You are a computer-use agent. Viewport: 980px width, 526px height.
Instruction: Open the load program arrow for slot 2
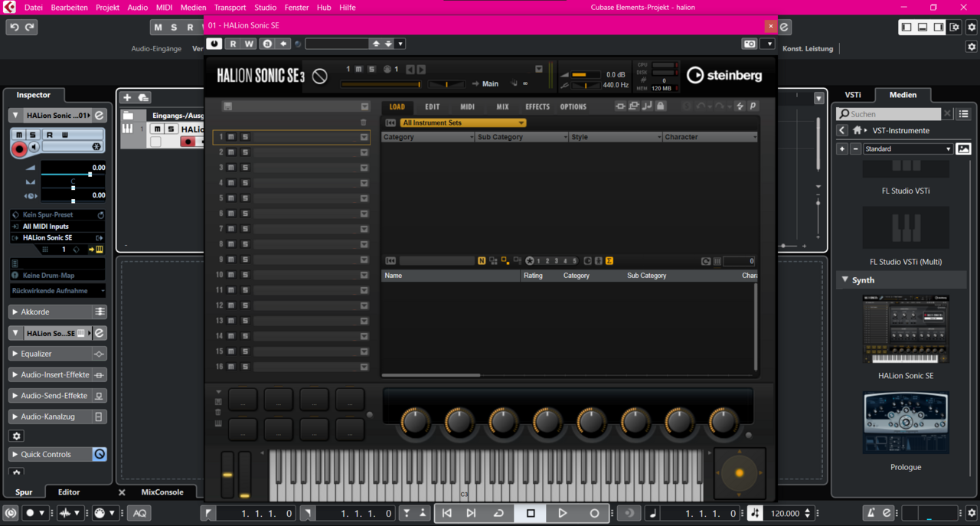pos(364,152)
